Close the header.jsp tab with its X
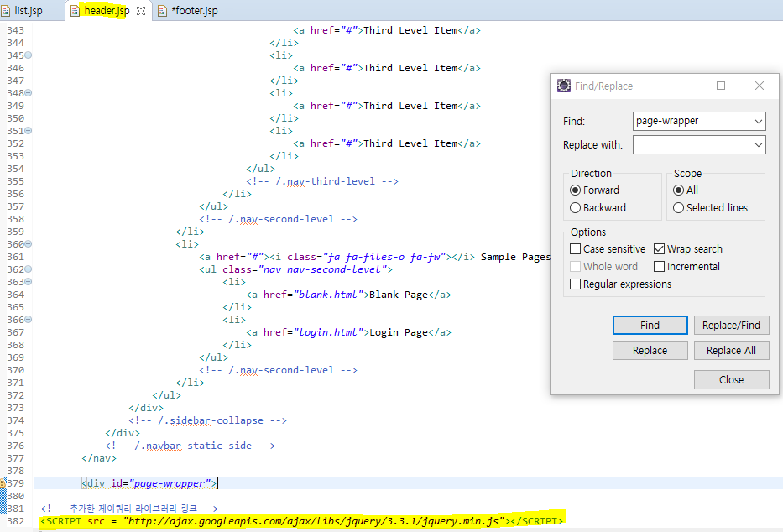This screenshot has width=783, height=532. (141, 11)
